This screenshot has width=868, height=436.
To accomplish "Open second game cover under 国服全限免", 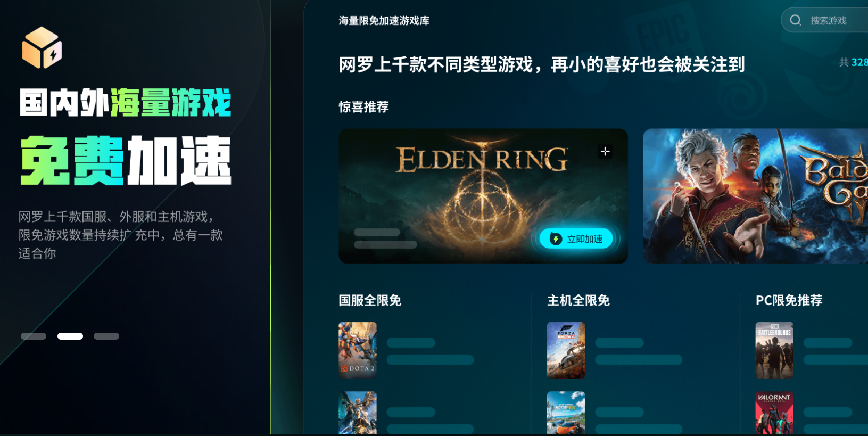I will 358,413.
